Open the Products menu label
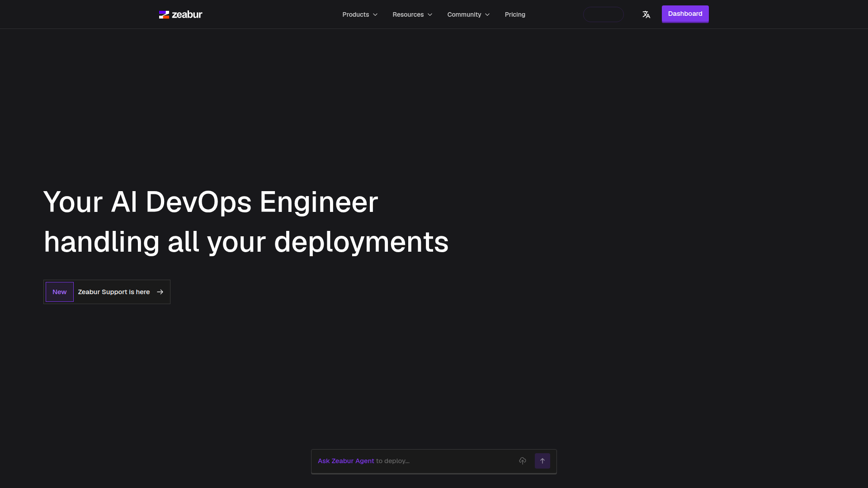The height and width of the screenshot is (488, 868). point(356,14)
